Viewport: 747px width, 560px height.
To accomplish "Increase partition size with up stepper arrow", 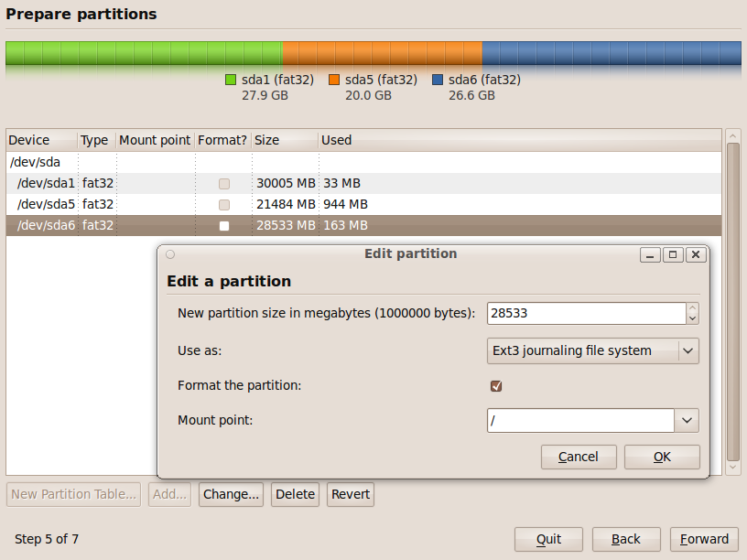I will 693,307.
